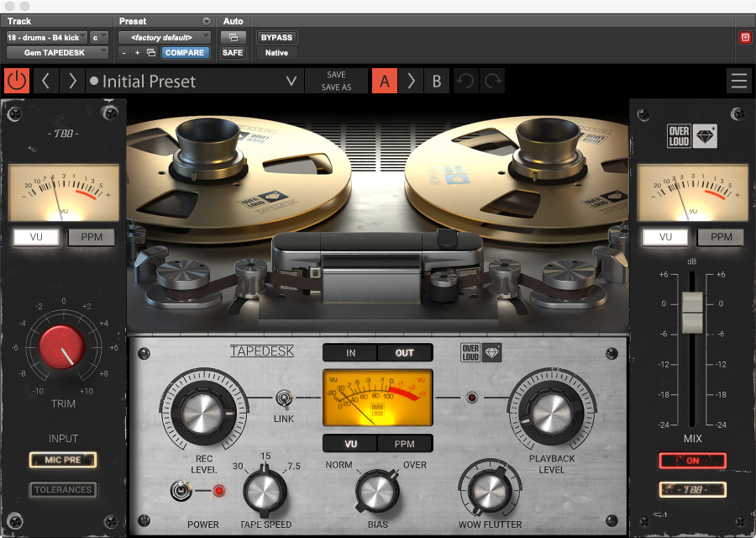Image resolution: width=756 pixels, height=538 pixels.
Task: Toggle the MIX ON button
Action: tap(692, 461)
